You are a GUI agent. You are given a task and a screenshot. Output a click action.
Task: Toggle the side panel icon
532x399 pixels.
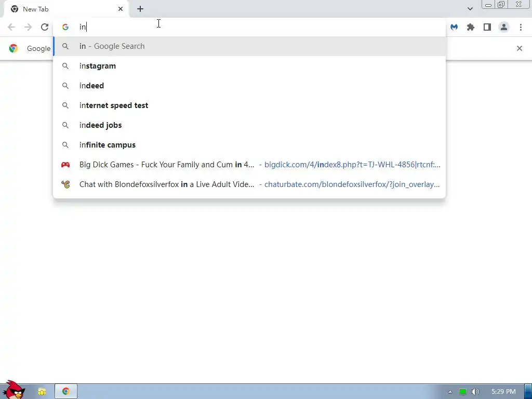click(x=487, y=27)
